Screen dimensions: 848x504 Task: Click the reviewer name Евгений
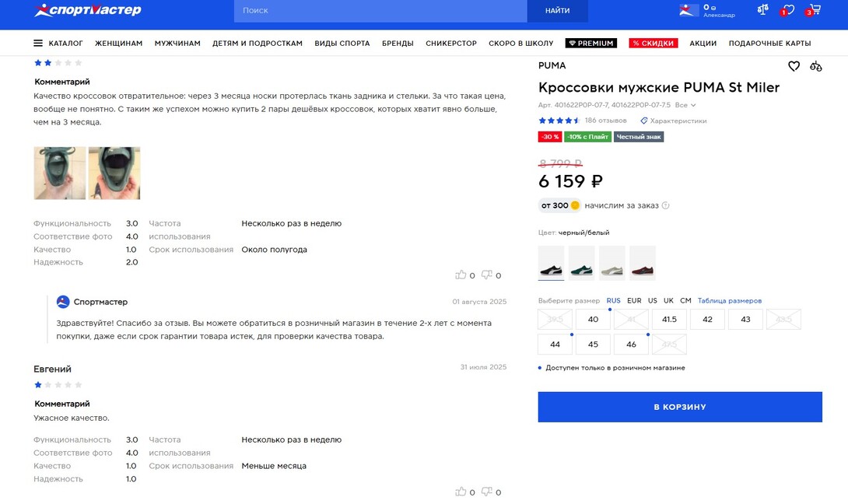(52, 369)
